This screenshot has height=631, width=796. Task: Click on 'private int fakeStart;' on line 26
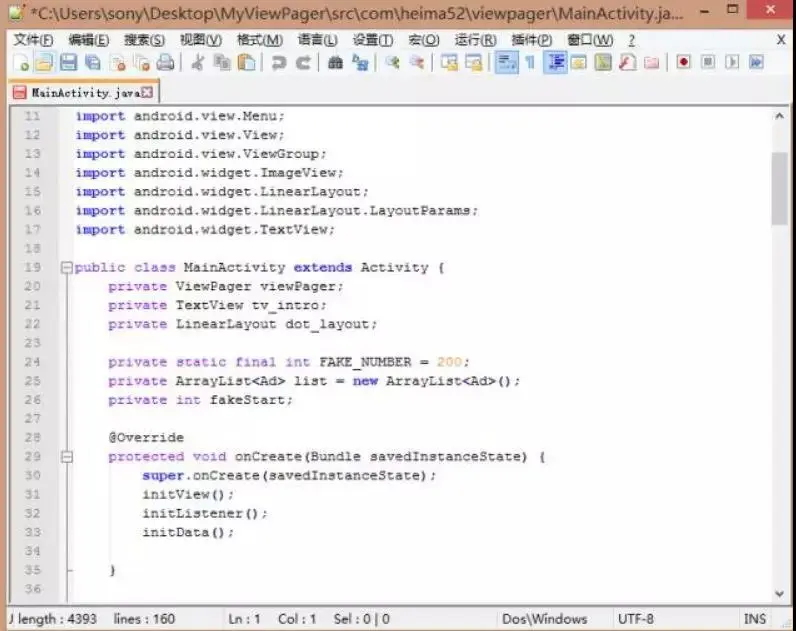point(201,400)
